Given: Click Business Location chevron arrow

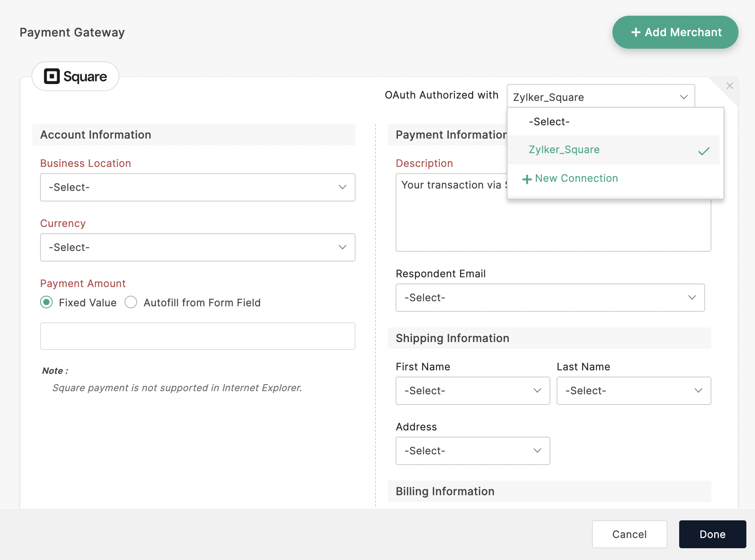Looking at the screenshot, I should 342,187.
